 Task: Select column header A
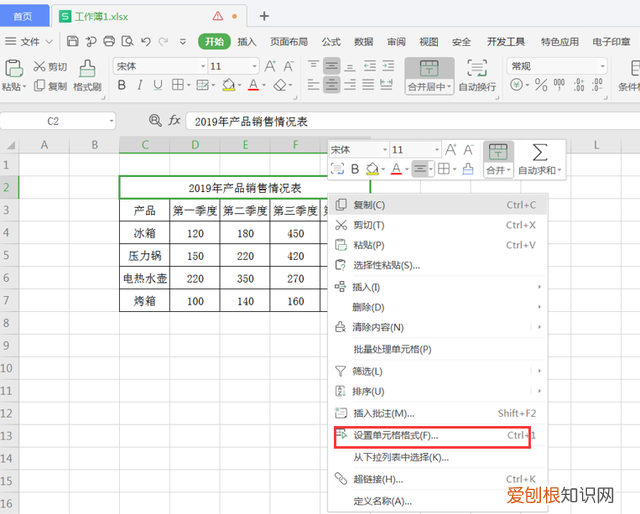[x=44, y=145]
